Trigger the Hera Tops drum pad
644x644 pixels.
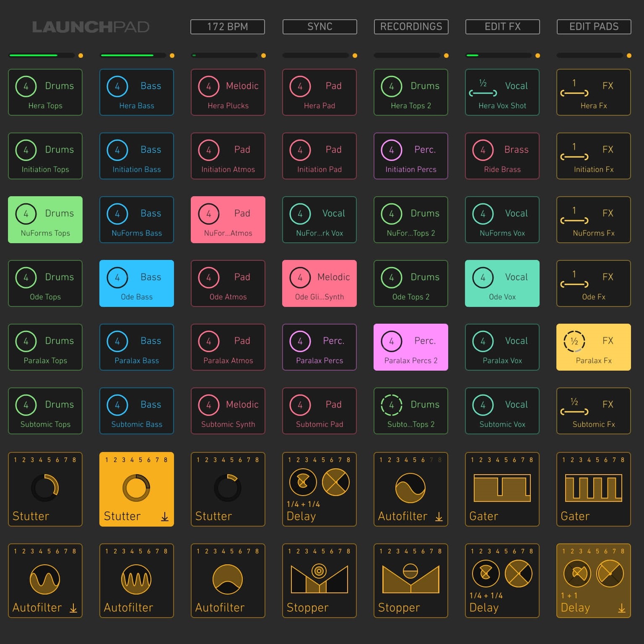click(x=45, y=92)
